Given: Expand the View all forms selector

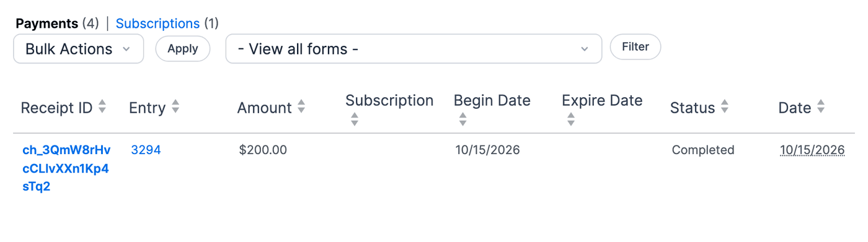Looking at the screenshot, I should 414,49.
